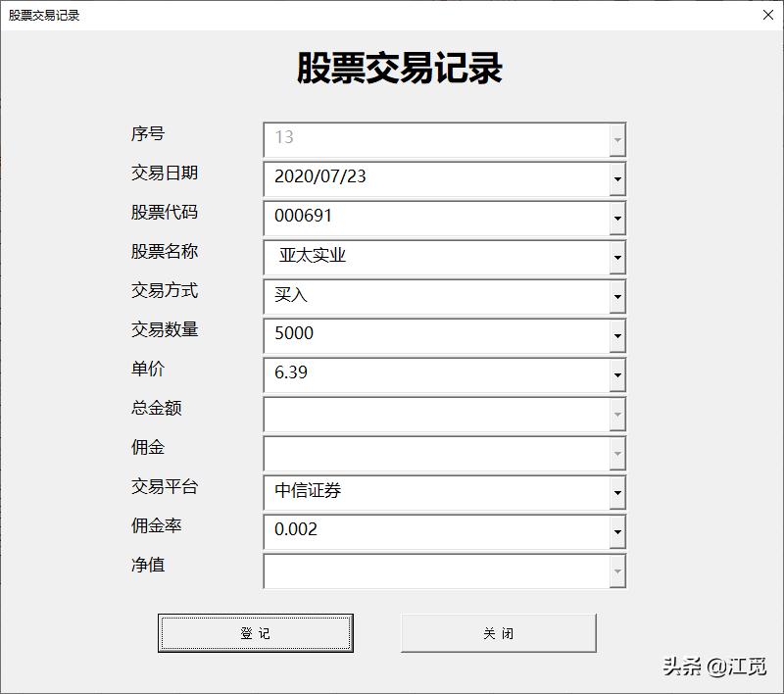The width and height of the screenshot is (784, 694).
Task: Open the 总金额 total amount dropdown
Action: click(x=617, y=414)
